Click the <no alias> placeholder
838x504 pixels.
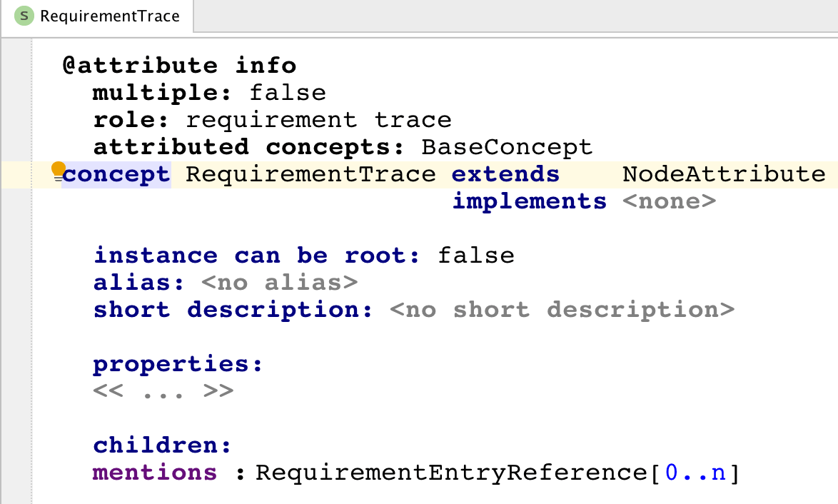(279, 283)
